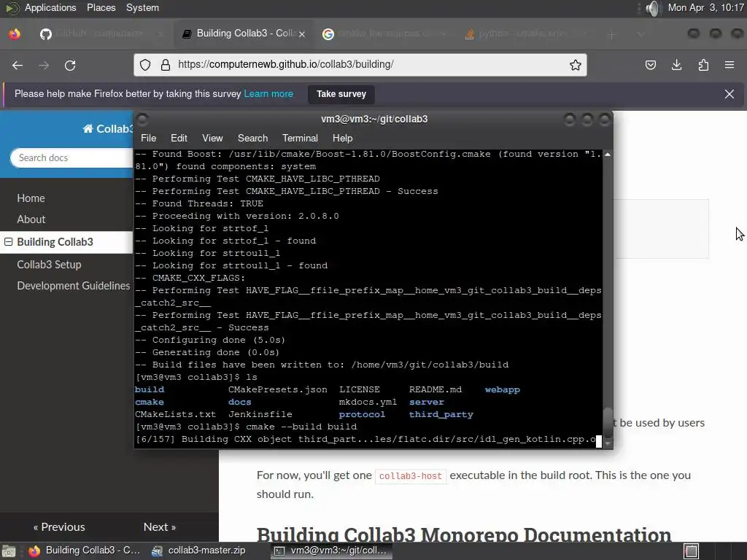Open the System menu

point(142,7)
